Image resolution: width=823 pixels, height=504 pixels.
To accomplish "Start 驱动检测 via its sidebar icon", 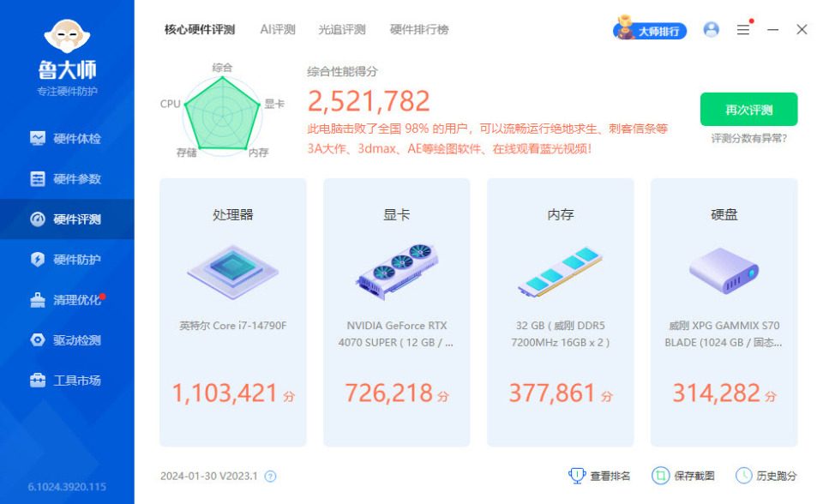I will click(x=69, y=339).
